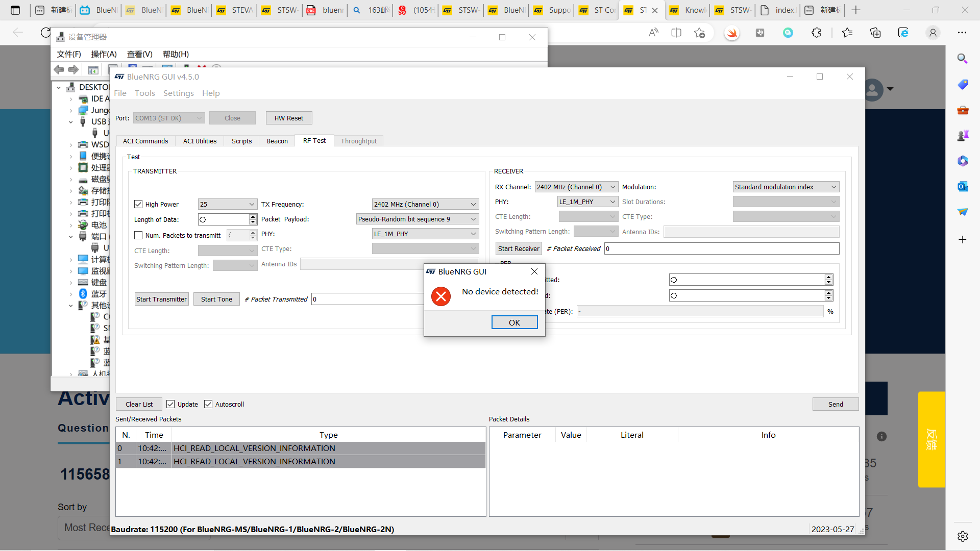Click Device Manager back arrow icon
Image resolution: width=980 pixels, height=551 pixels.
59,70
